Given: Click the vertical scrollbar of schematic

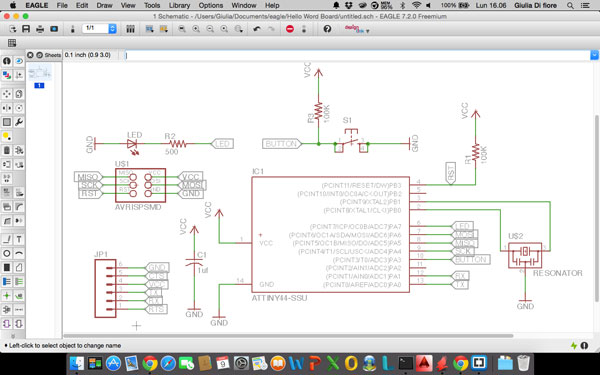Looking at the screenshot, I should coord(597,209).
